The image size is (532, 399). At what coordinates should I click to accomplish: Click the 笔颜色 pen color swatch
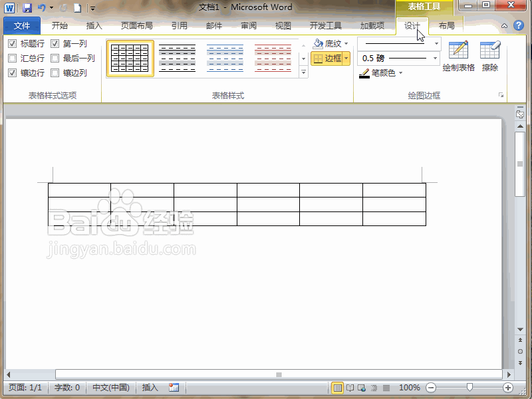(364, 73)
